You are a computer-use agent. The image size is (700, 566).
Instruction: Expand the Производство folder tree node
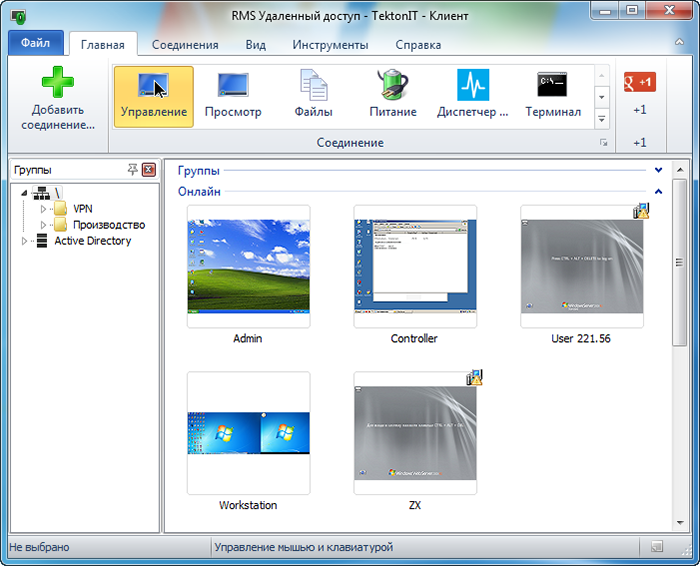pyautogui.click(x=43, y=225)
